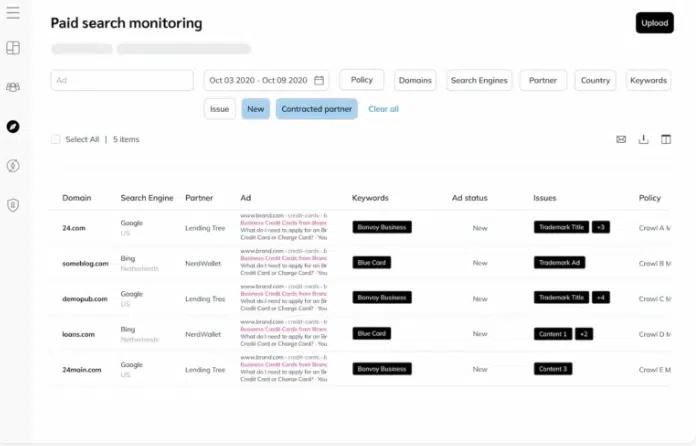Open the Oct 03 2020 date range field
Image resolution: width=696 pixels, height=446 pixels.
tap(266, 80)
